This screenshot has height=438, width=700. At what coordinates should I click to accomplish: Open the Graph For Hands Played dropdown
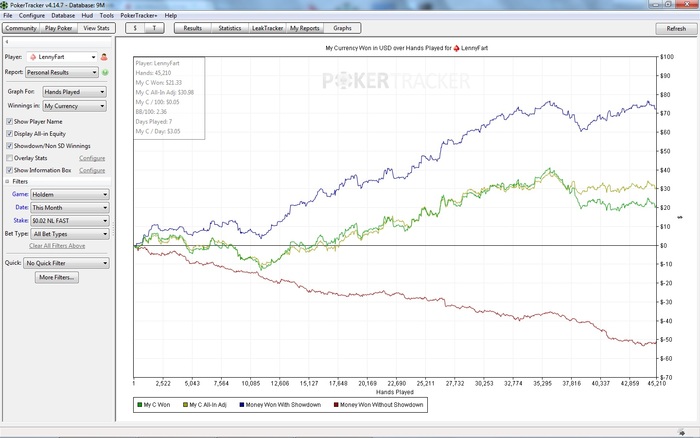(75, 92)
